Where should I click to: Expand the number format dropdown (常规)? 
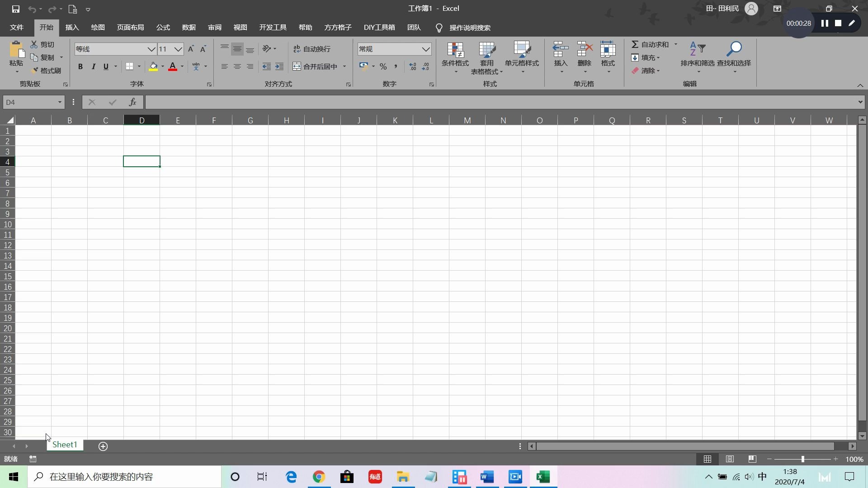tap(425, 49)
